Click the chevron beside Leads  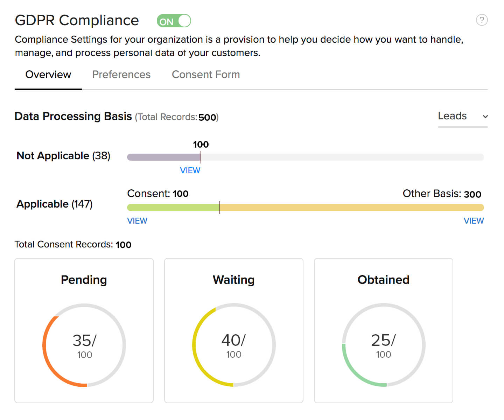click(485, 117)
